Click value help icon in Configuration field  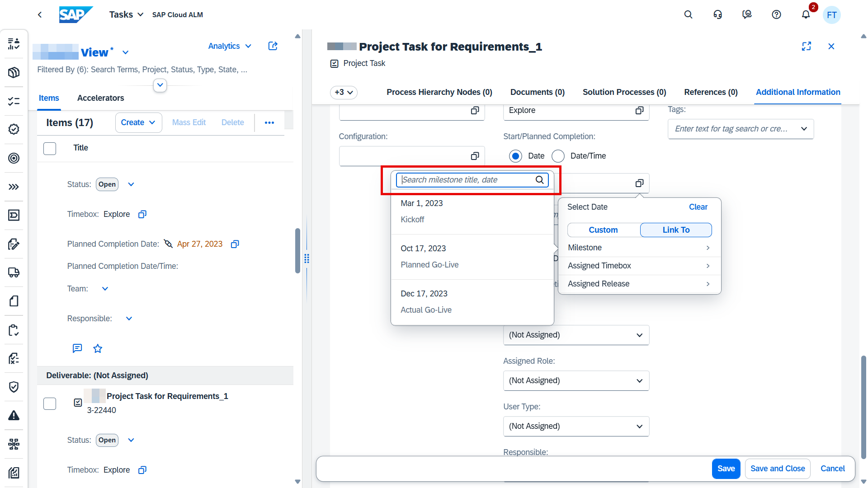(x=475, y=156)
